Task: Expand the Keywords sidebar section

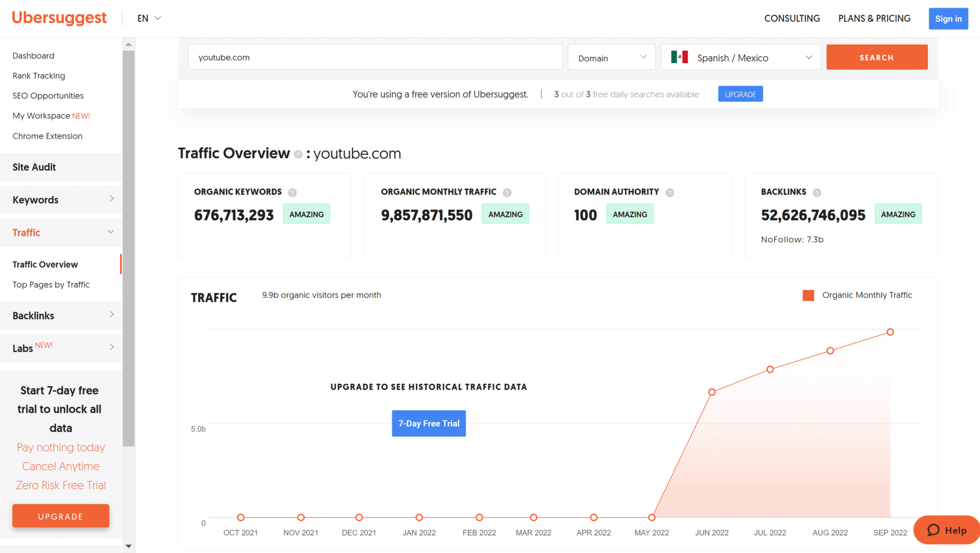Action: (x=61, y=199)
